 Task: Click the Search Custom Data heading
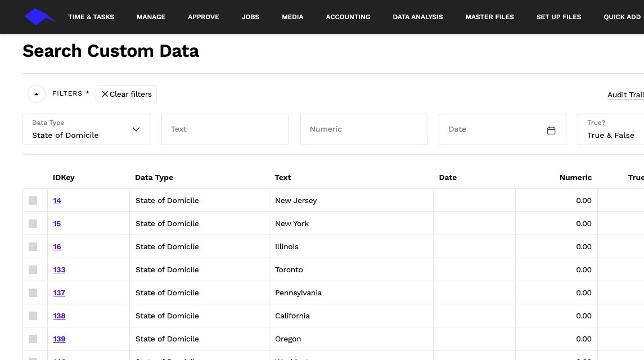(x=111, y=51)
